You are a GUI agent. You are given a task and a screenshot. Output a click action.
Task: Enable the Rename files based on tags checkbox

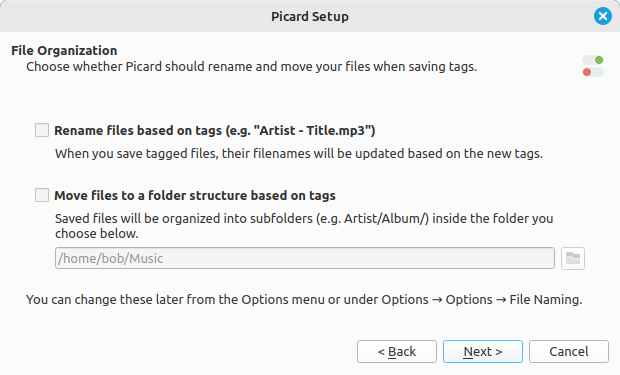point(42,130)
